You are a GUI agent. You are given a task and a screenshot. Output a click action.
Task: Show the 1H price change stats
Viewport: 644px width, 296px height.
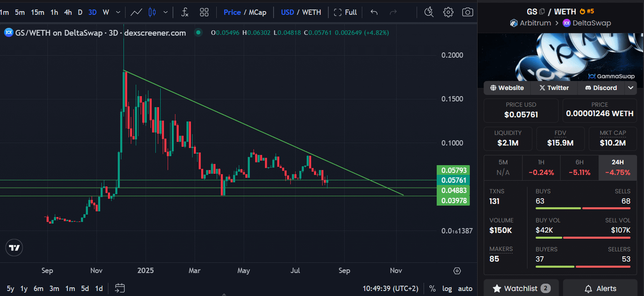point(541,167)
